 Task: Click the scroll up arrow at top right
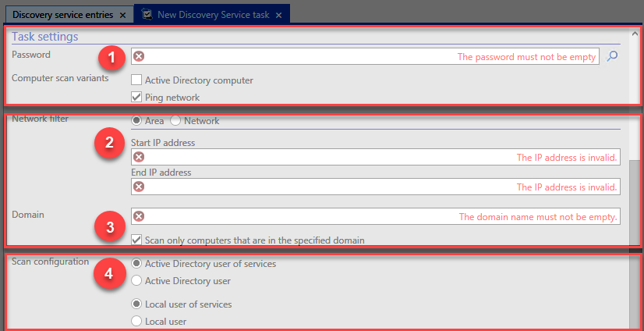tap(635, 33)
